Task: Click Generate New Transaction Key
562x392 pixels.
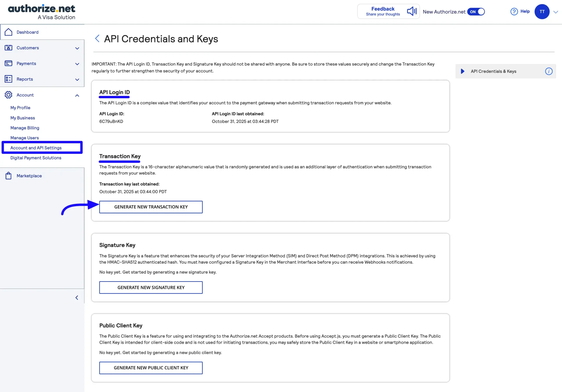Action: (x=151, y=207)
